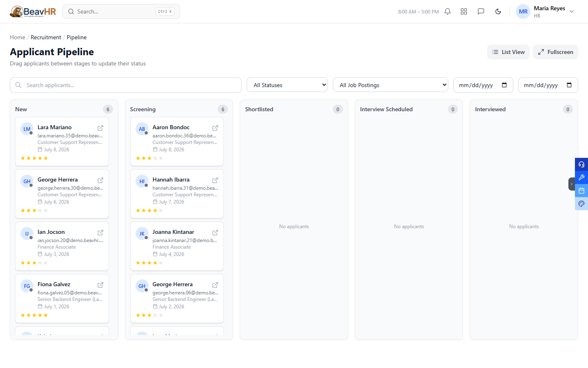
Task: Expand the All Statuses dropdown
Action: pos(287,85)
